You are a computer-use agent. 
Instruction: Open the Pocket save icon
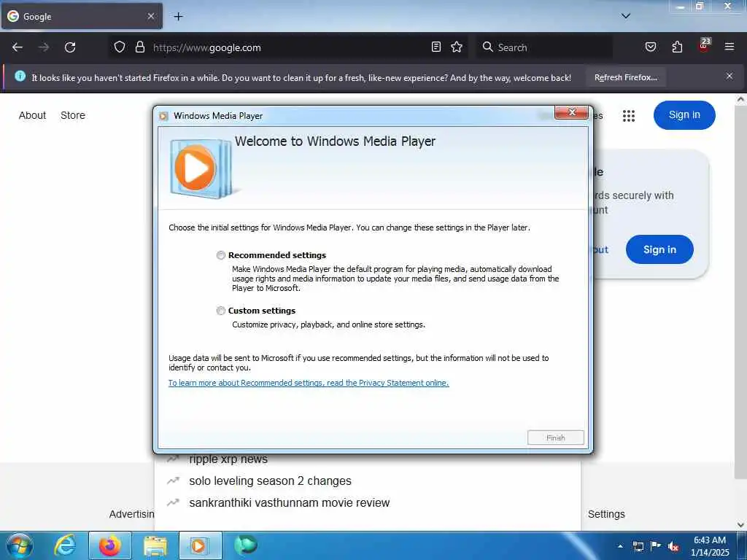coord(650,47)
